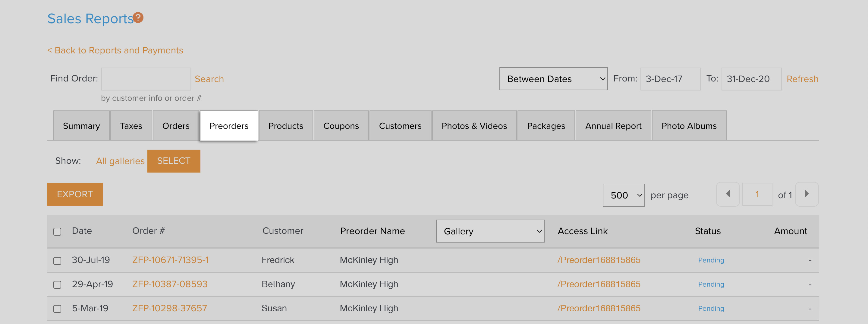Click the Customer column header
Viewport: 868px width, 324px height.
(x=283, y=231)
